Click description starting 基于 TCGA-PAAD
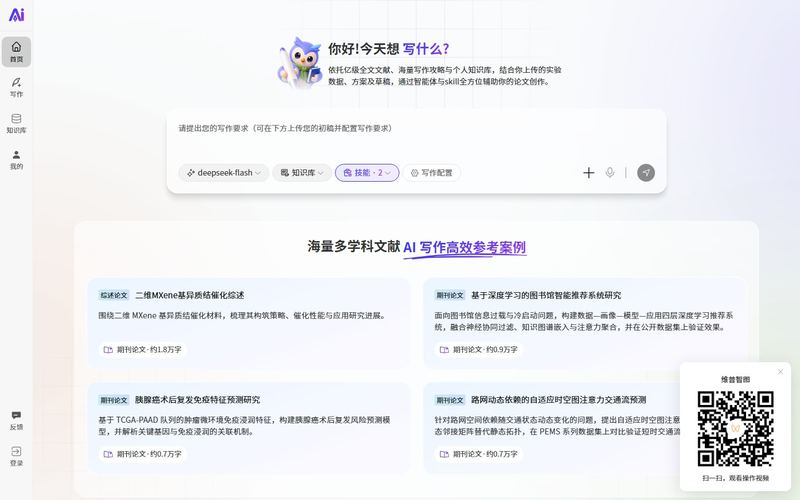Viewport: 800px width, 500px height. [244, 426]
